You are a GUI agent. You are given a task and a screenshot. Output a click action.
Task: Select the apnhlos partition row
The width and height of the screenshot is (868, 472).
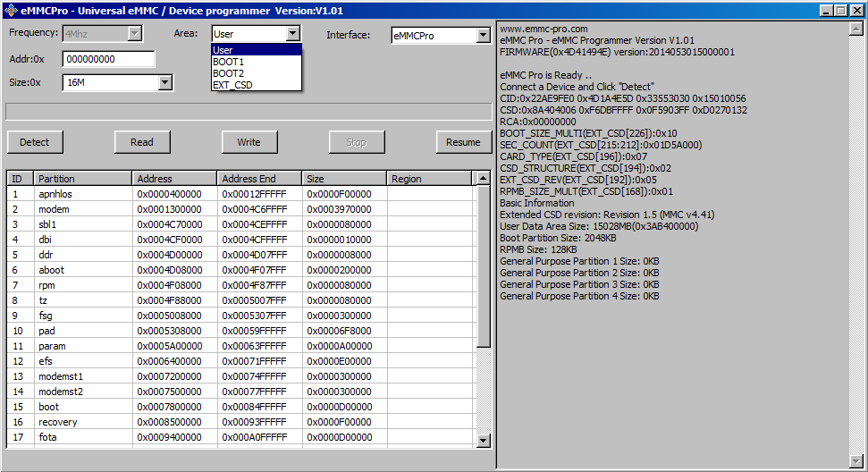240,194
